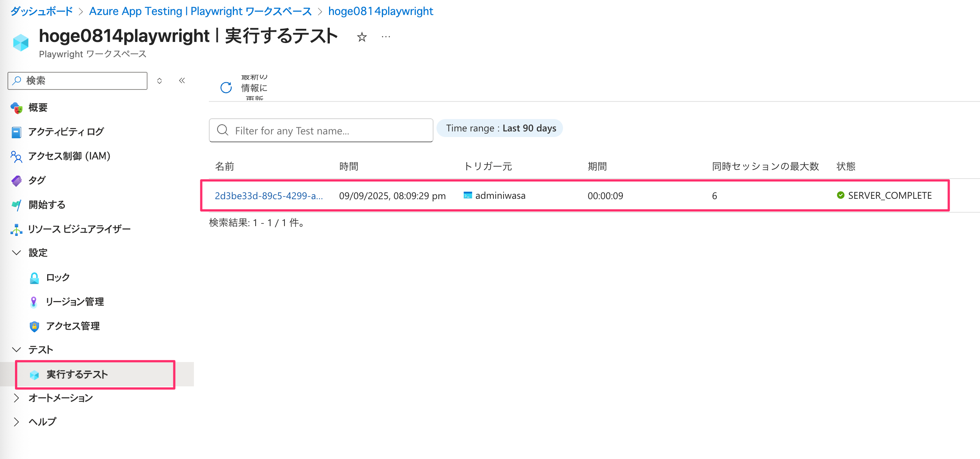
Task: Go to ダッシュボード breadcrumb link
Action: [x=42, y=11]
